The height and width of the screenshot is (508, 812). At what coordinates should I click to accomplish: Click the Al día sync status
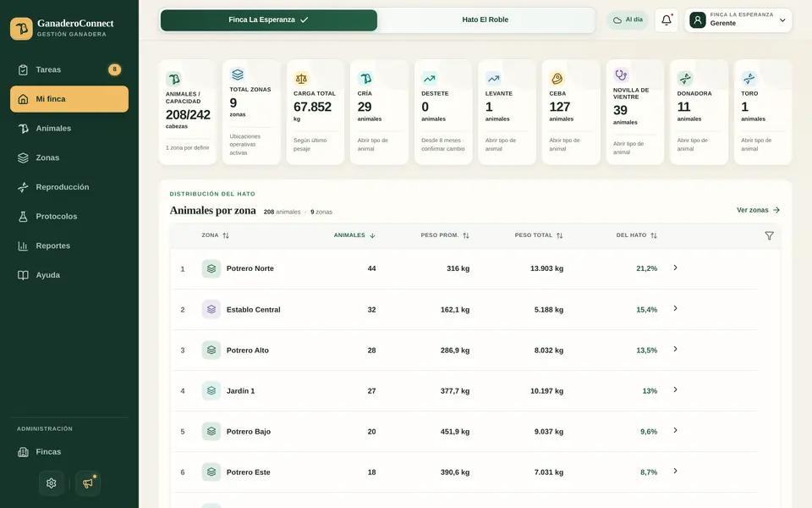(x=628, y=20)
